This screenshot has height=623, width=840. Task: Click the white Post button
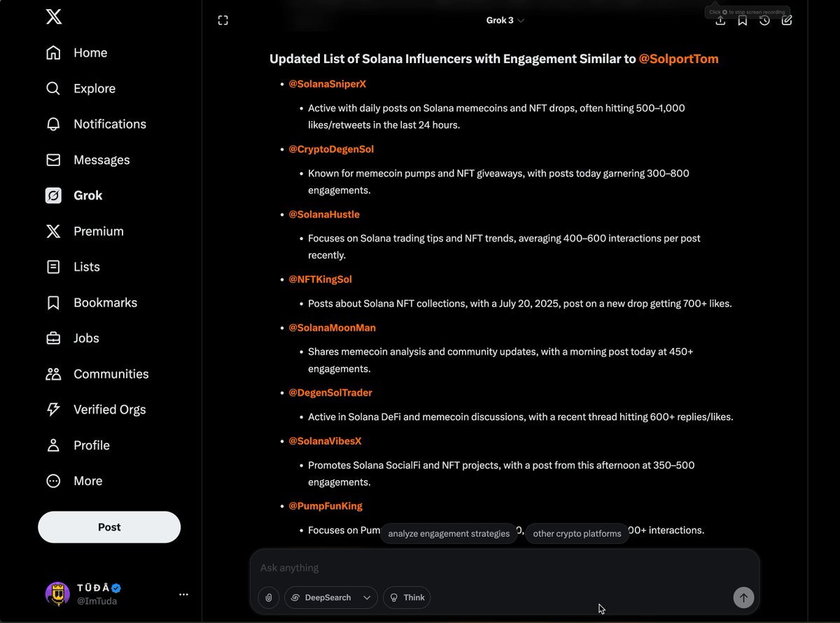pos(109,527)
